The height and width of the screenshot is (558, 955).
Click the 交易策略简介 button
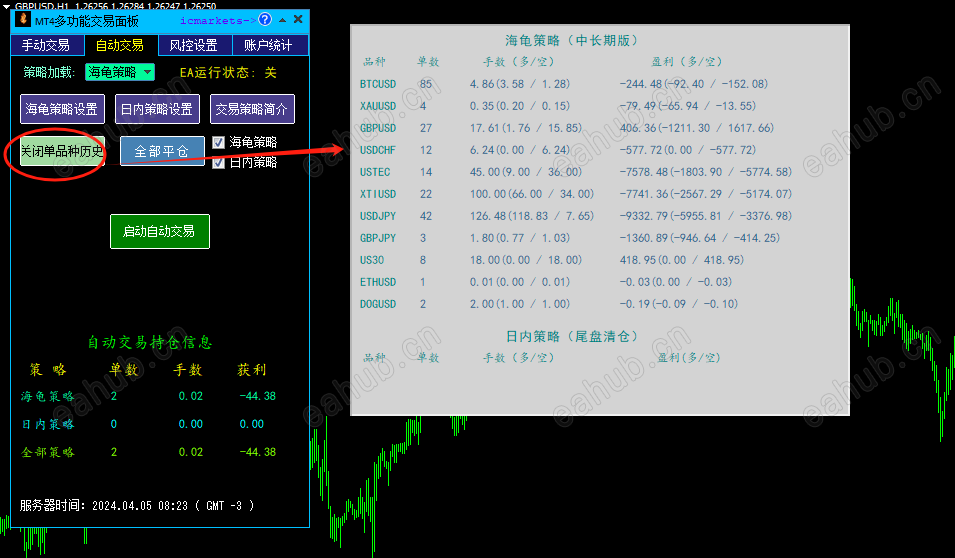pos(252,109)
